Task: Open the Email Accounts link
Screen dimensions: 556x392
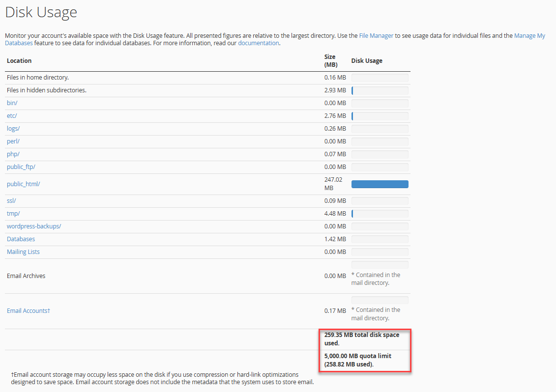Action: click(29, 311)
